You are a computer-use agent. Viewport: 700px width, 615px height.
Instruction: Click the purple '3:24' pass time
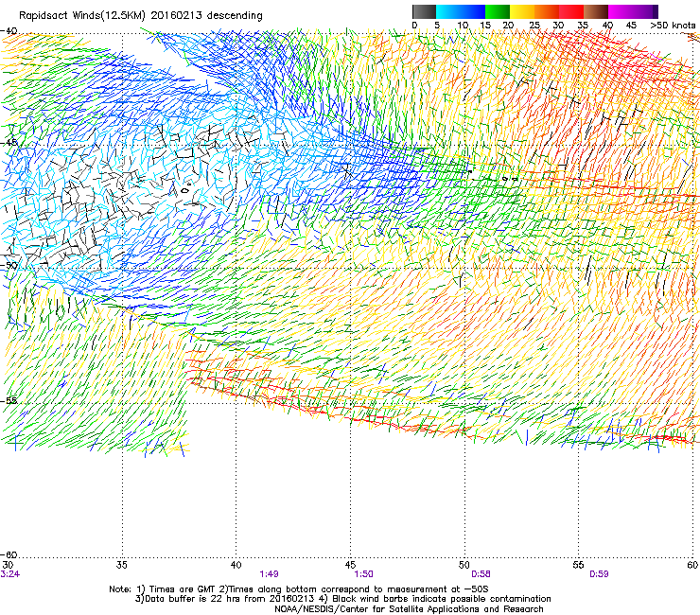click(9, 574)
